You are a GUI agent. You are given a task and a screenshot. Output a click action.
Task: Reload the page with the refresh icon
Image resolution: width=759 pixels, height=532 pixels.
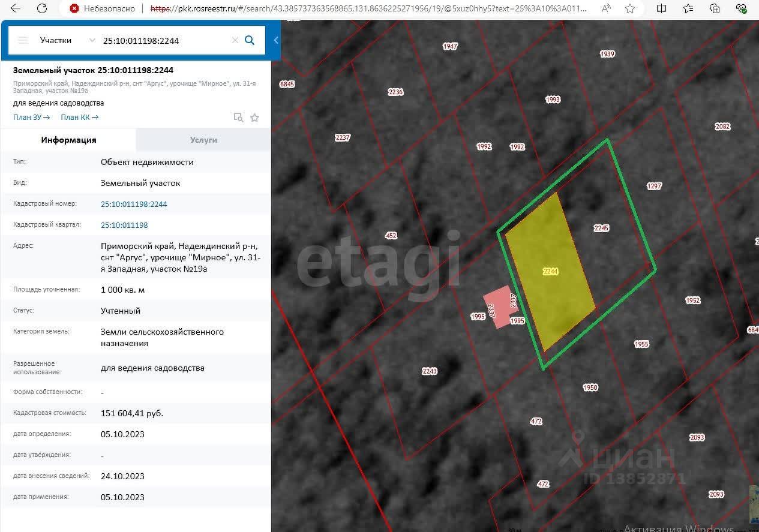[41, 8]
